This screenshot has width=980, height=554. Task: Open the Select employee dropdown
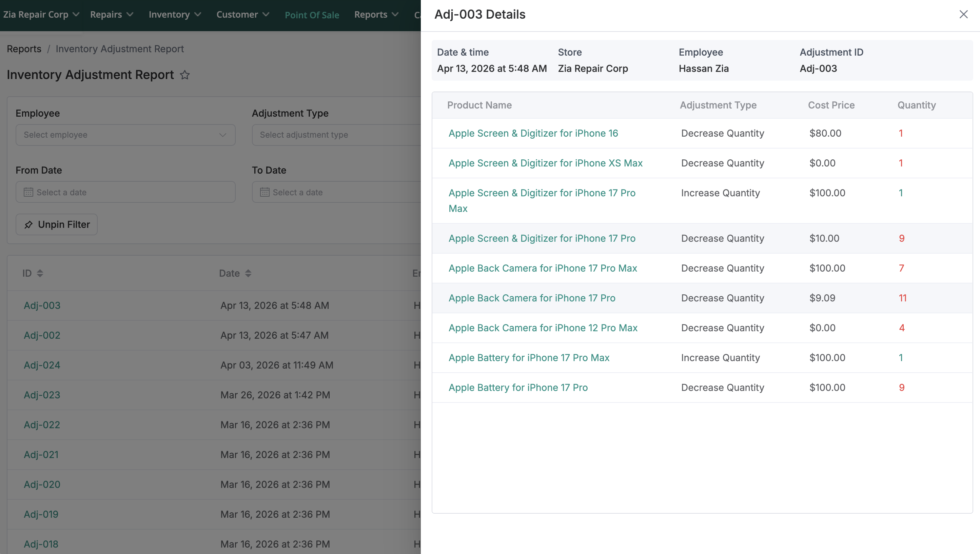coord(125,135)
